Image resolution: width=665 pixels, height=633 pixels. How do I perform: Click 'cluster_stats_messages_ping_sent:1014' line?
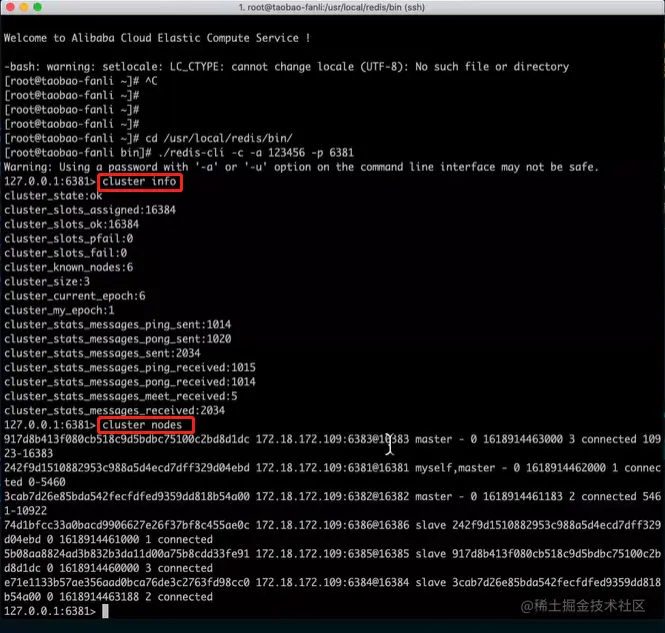coord(117,325)
